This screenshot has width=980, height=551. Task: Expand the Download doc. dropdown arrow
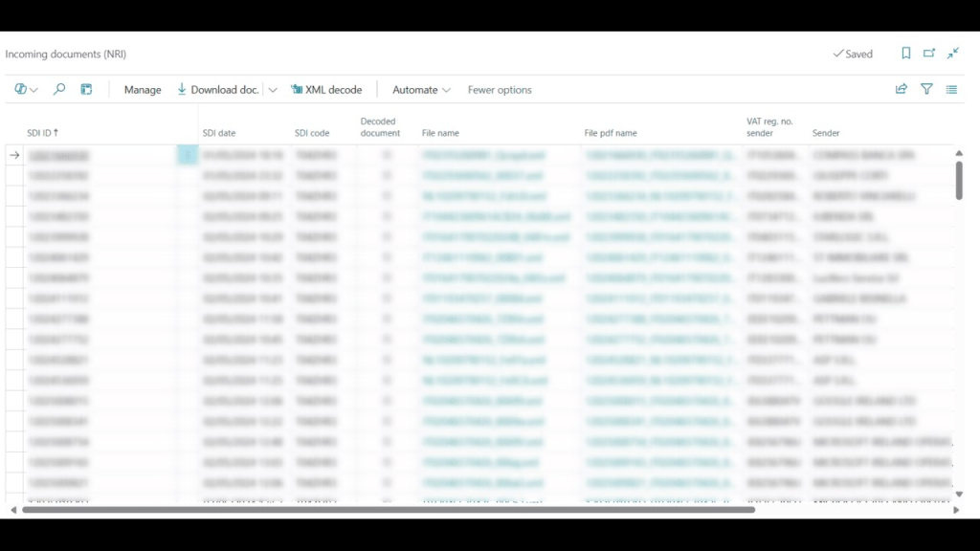[273, 90]
